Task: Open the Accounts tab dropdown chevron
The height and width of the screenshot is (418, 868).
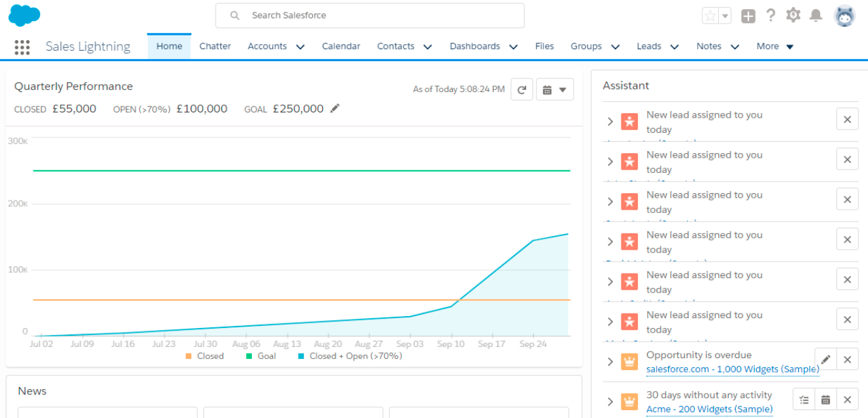Action: [x=301, y=47]
